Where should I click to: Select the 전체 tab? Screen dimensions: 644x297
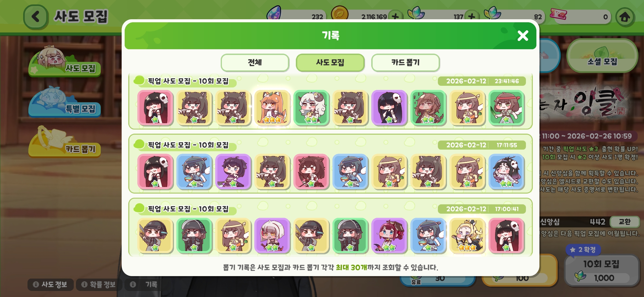coord(255,62)
